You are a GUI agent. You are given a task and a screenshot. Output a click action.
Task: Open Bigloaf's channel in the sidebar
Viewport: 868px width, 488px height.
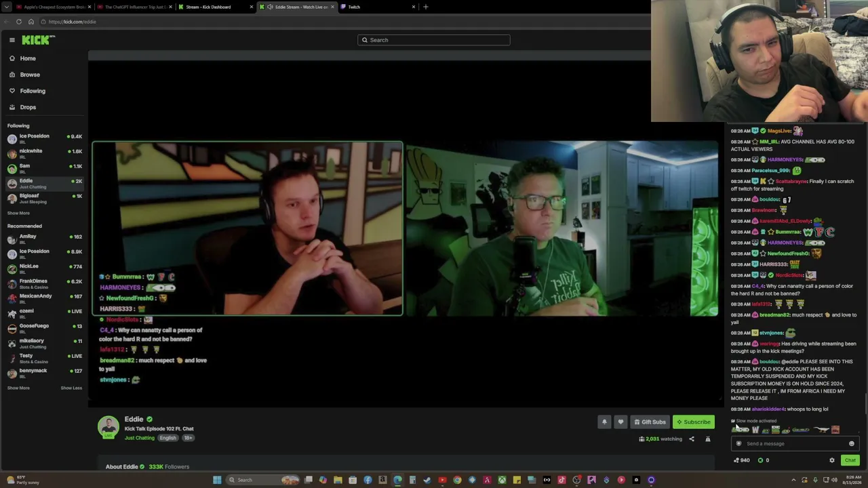[44, 199]
